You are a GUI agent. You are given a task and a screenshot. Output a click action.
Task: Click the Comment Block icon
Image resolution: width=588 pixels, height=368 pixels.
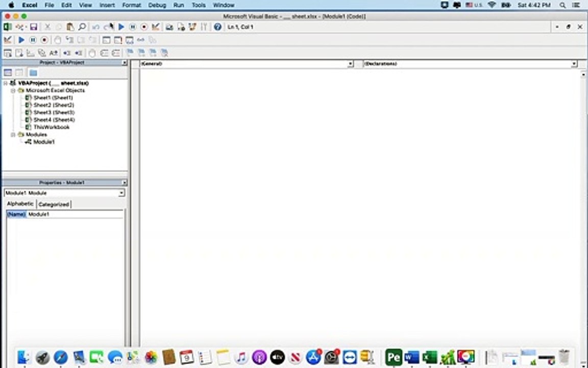click(104, 53)
